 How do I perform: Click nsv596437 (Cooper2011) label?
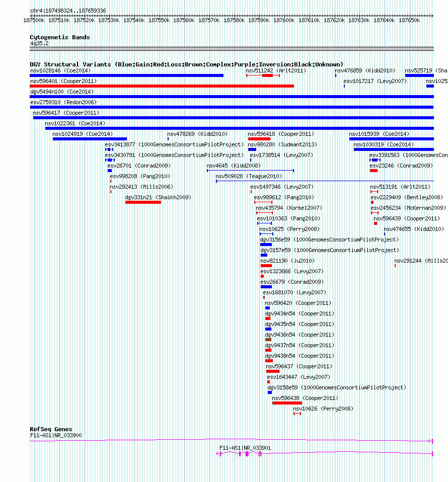coord(299,366)
